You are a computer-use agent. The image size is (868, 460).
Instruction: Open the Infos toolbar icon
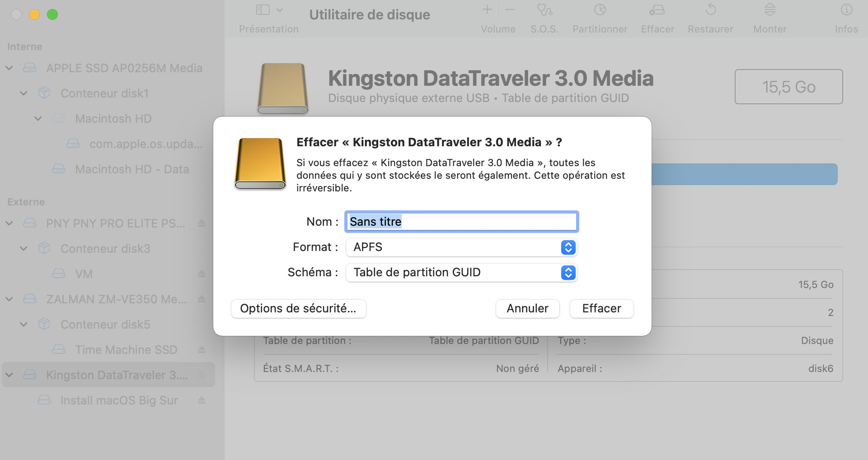click(846, 9)
